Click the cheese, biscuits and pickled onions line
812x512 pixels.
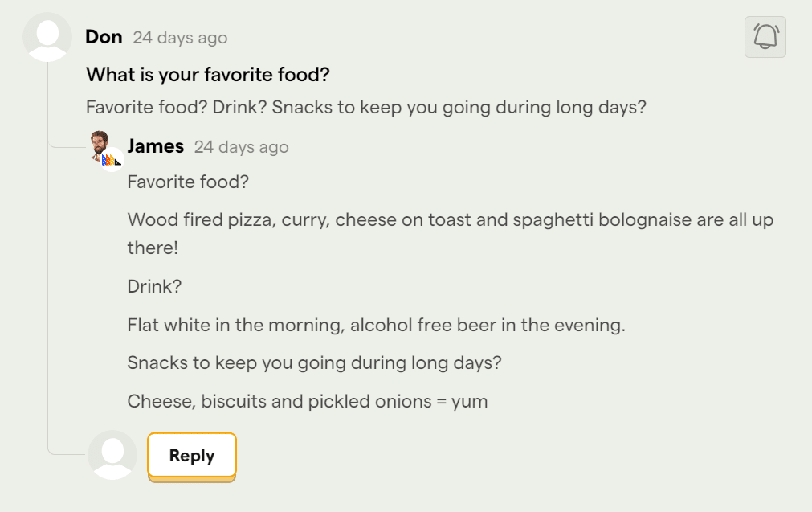tap(307, 401)
